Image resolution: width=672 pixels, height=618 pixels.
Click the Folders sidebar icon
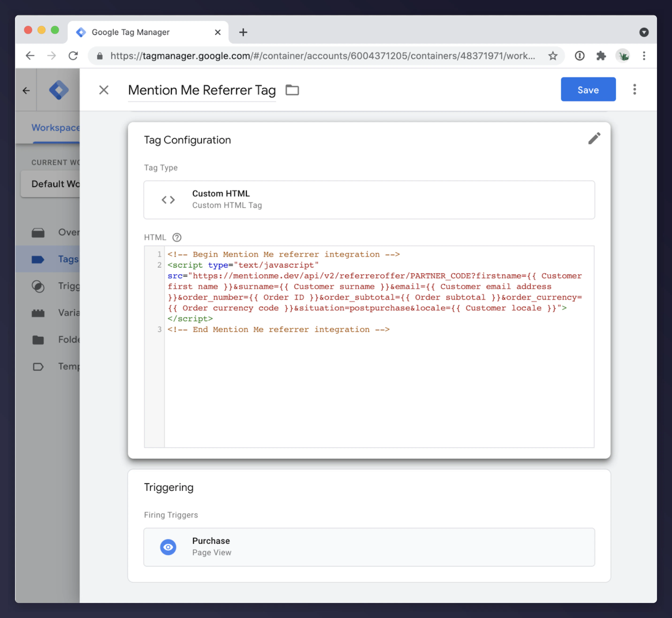(x=38, y=340)
